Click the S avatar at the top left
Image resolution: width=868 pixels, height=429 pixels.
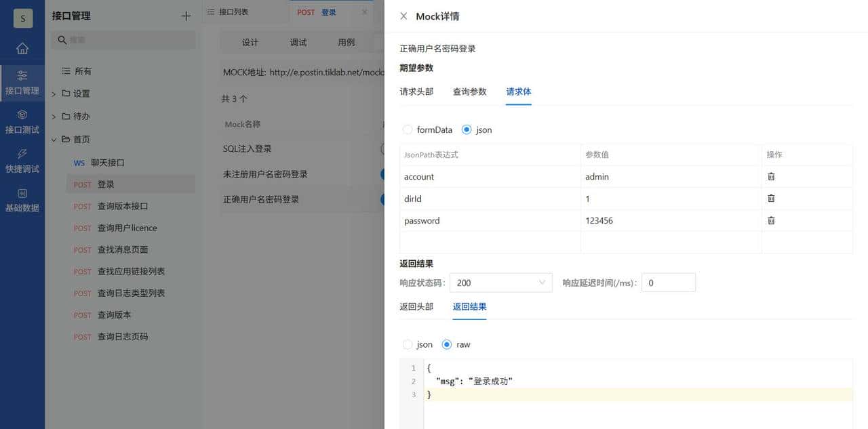[22, 18]
